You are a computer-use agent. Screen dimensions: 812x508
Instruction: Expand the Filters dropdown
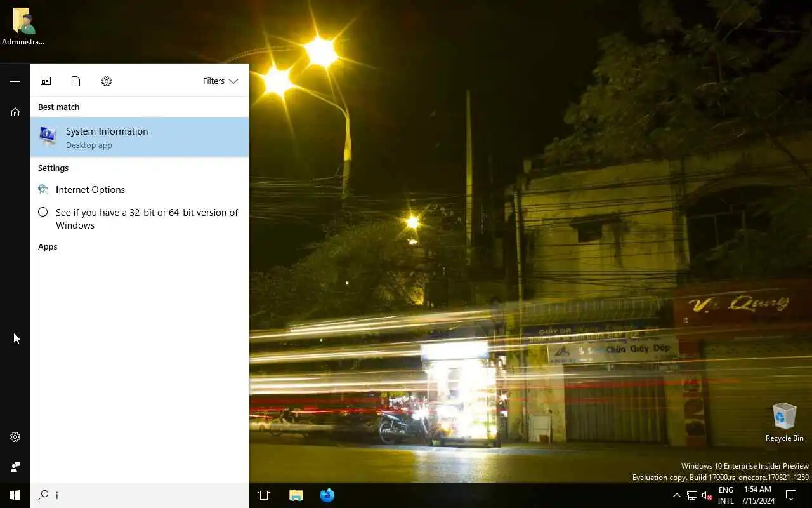[x=220, y=81]
